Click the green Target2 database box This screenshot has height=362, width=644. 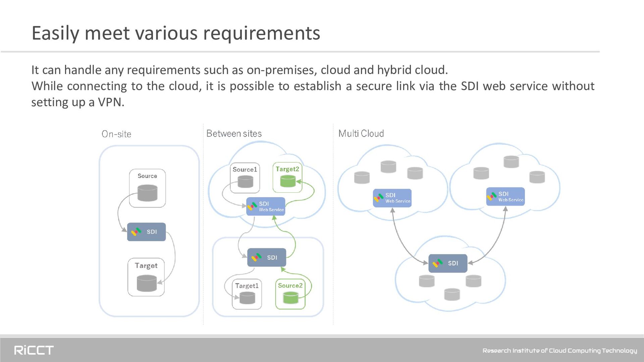tap(287, 177)
